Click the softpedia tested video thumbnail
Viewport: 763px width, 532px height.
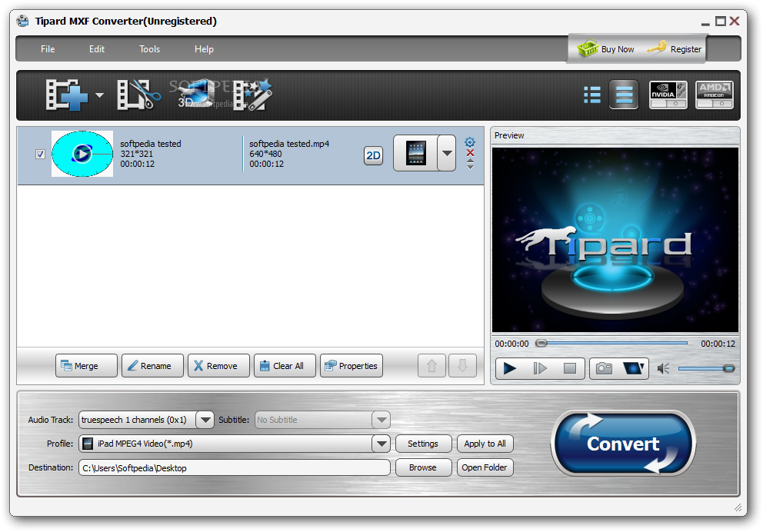tap(82, 154)
